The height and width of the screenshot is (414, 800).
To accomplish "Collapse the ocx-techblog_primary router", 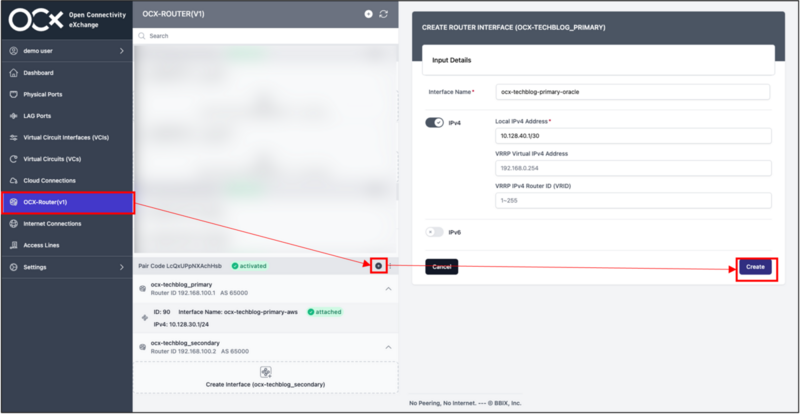I will tap(388, 289).
